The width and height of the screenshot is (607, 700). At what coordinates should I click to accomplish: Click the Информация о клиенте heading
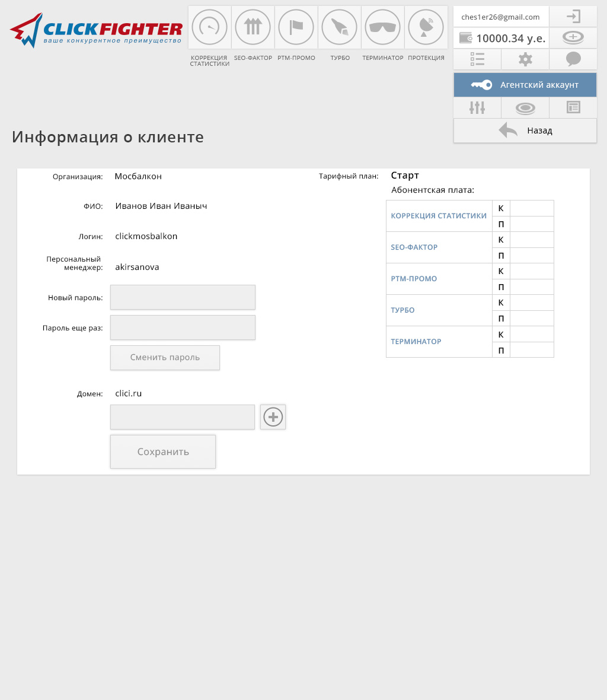[108, 137]
